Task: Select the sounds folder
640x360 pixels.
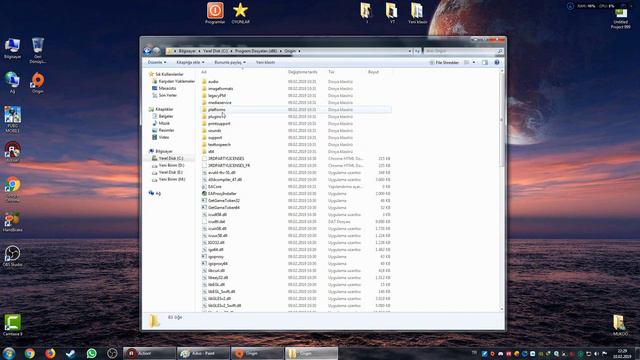Action: coord(214,131)
